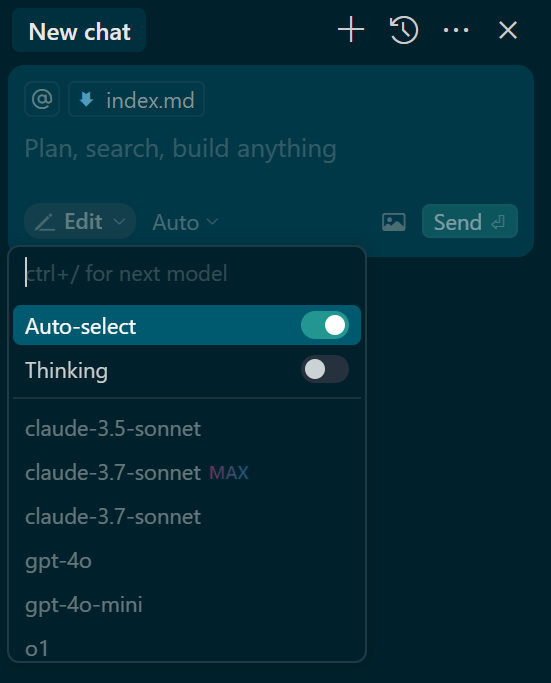Attach an image using picture icon
This screenshot has width=551, height=683.
pyautogui.click(x=394, y=222)
